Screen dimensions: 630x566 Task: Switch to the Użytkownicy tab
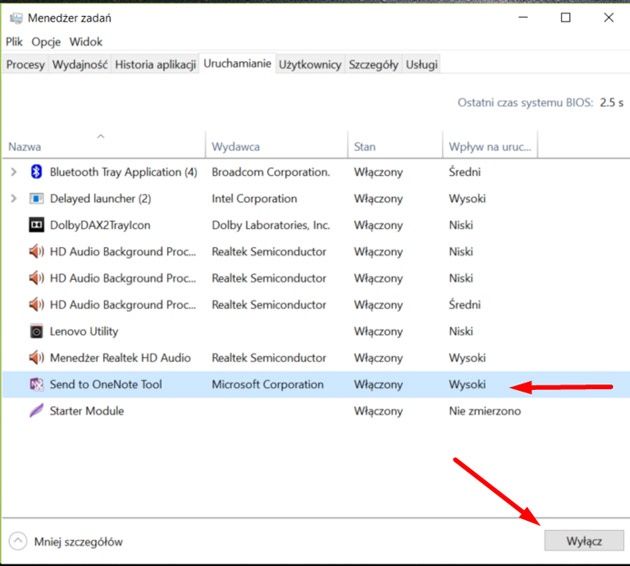click(310, 64)
